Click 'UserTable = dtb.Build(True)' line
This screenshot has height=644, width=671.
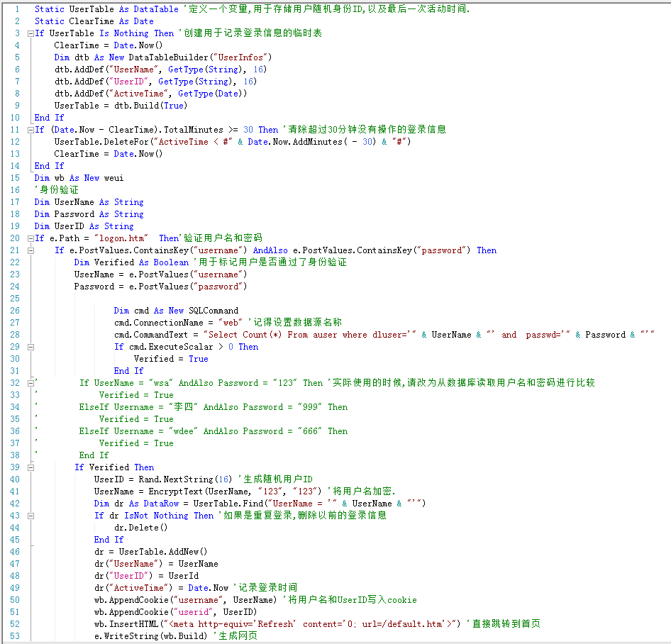121,105
